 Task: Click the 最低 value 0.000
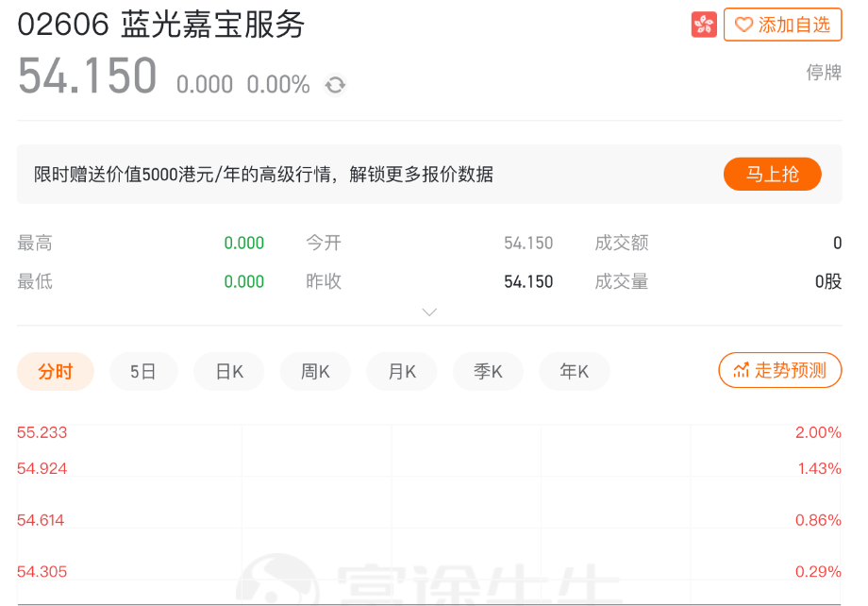244,281
